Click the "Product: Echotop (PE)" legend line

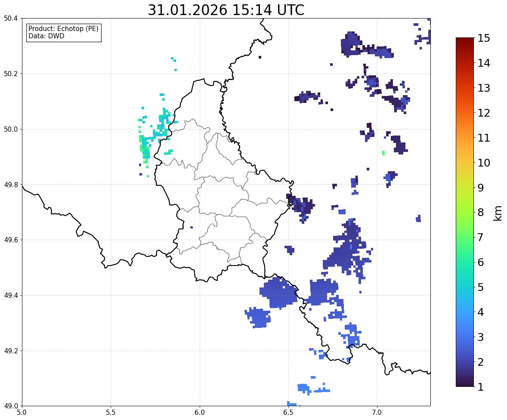click(x=63, y=29)
